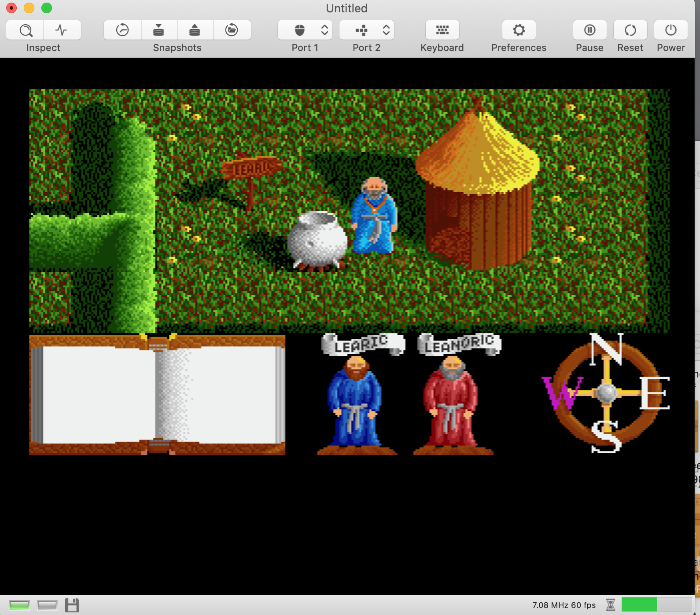The image size is (700, 615).
Task: Click the grey drive LED in the status bar
Action: 47,605
